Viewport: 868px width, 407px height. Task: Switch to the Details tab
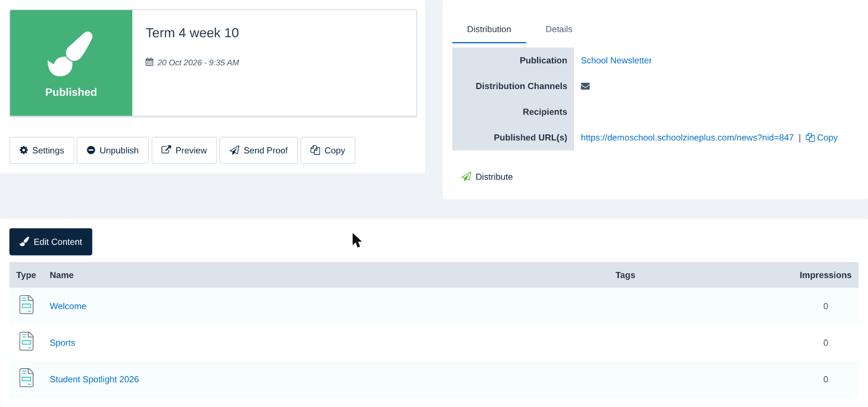(559, 29)
